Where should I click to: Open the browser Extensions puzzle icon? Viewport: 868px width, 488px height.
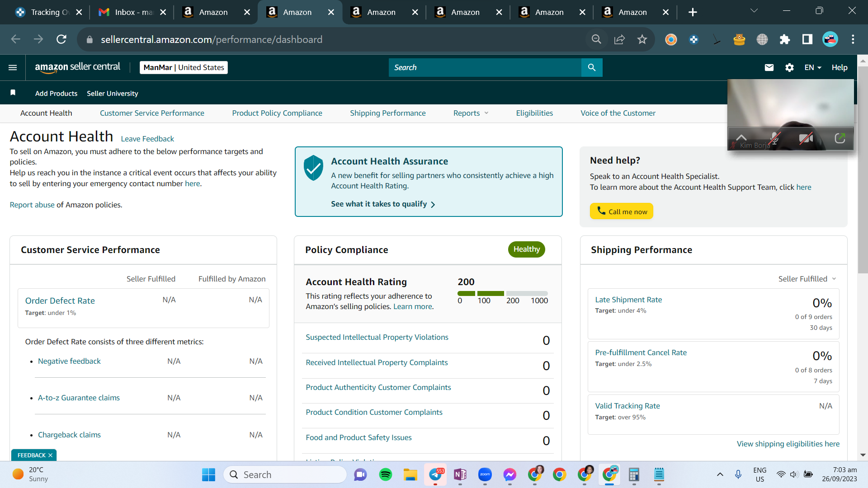coord(785,39)
